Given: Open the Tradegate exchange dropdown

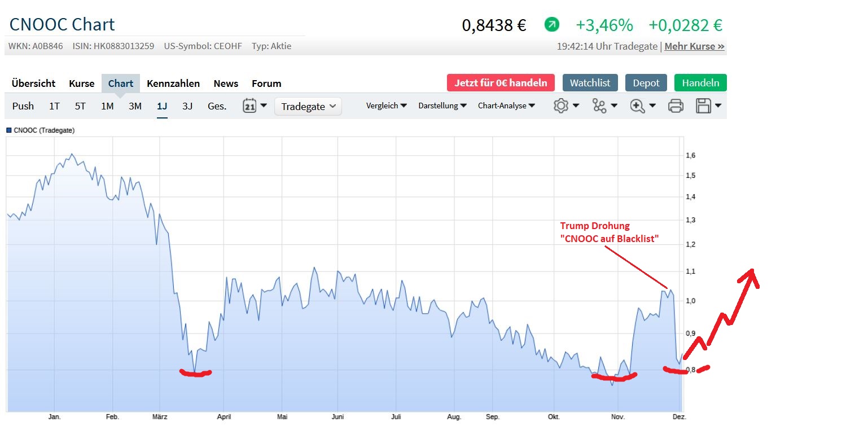Looking at the screenshot, I should (x=308, y=106).
